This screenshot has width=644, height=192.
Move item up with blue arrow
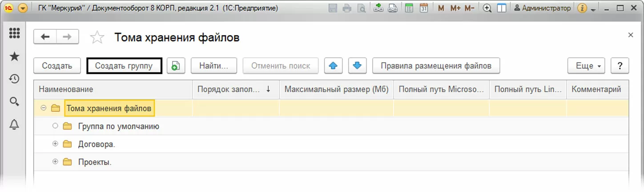point(333,66)
